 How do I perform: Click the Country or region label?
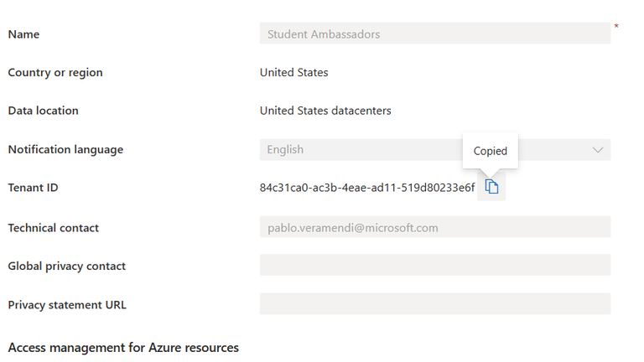pos(55,73)
